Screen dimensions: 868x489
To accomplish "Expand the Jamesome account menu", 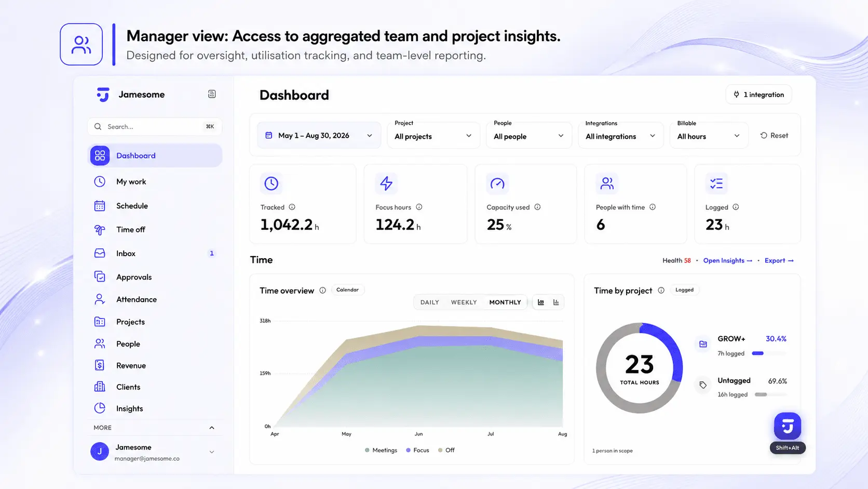I will coord(212,452).
